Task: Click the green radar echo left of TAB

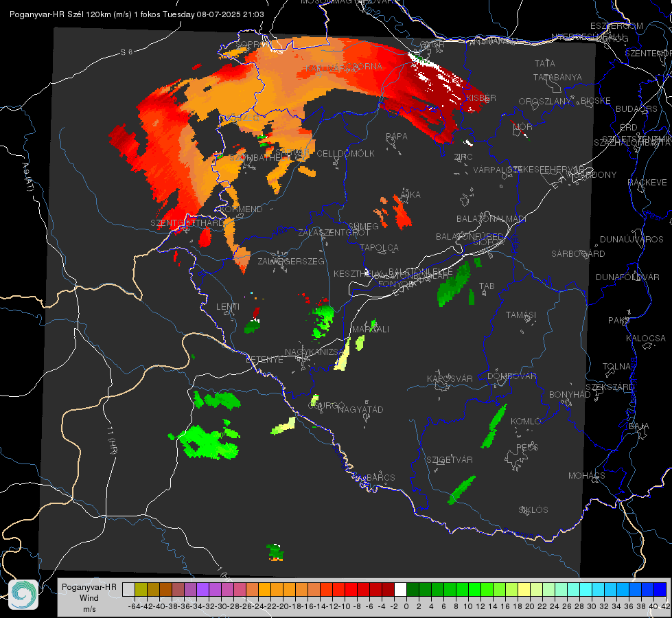Action: [454, 284]
